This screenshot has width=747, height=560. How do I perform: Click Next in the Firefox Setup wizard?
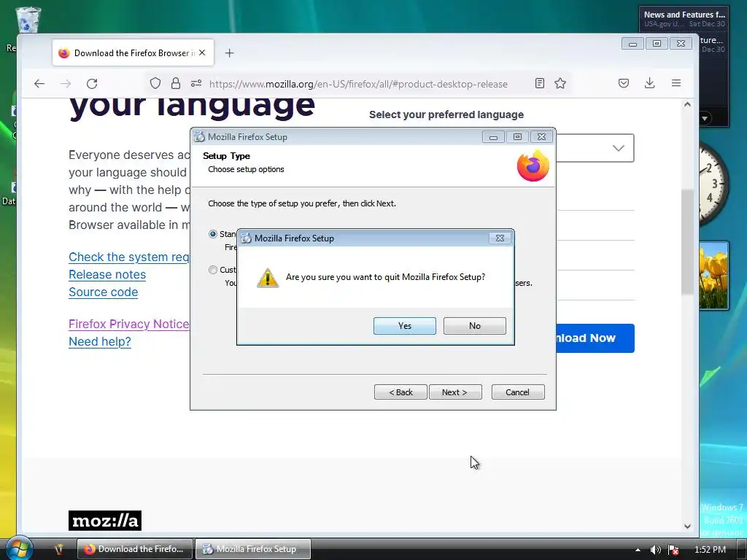click(x=455, y=392)
